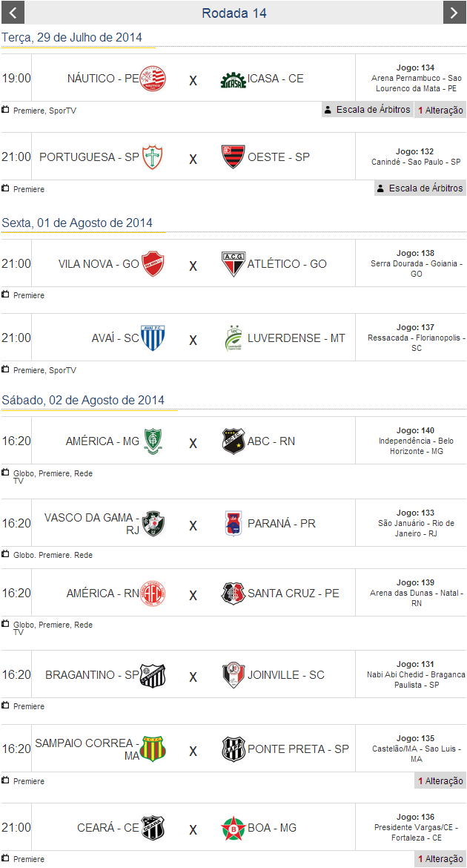Click PONTE PRETA - SP team name
Screen dimensions: 467x868
(x=298, y=749)
